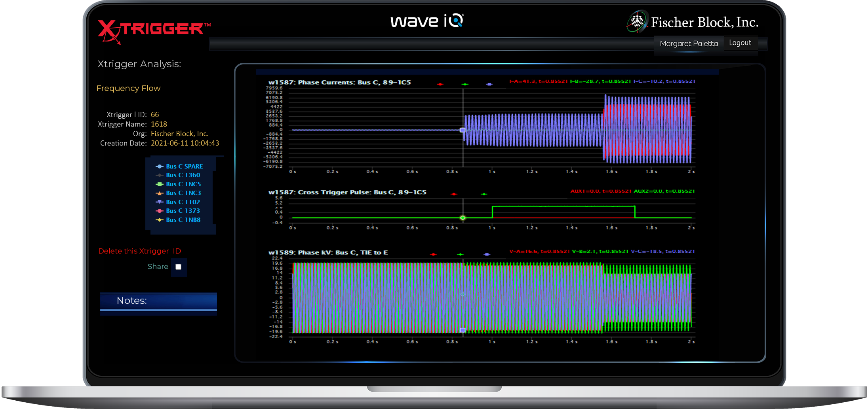This screenshot has width=868, height=409.
Task: Enable the Share checkbox
Action: point(179,267)
